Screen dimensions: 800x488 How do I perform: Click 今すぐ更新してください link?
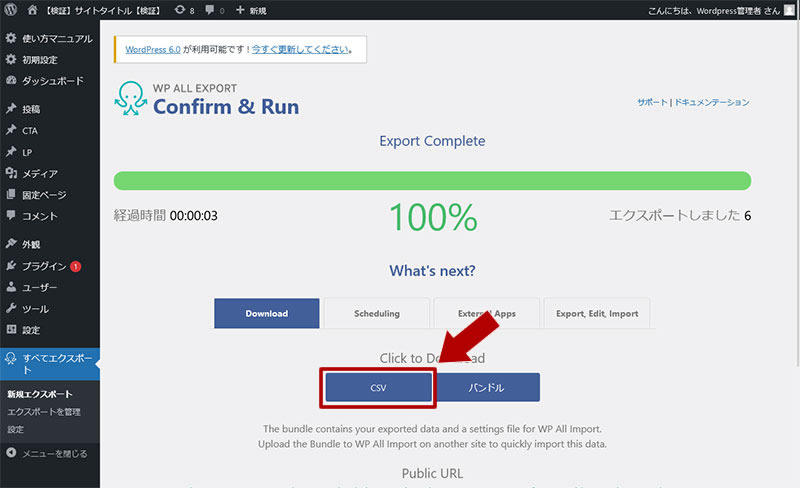pyautogui.click(x=300, y=50)
